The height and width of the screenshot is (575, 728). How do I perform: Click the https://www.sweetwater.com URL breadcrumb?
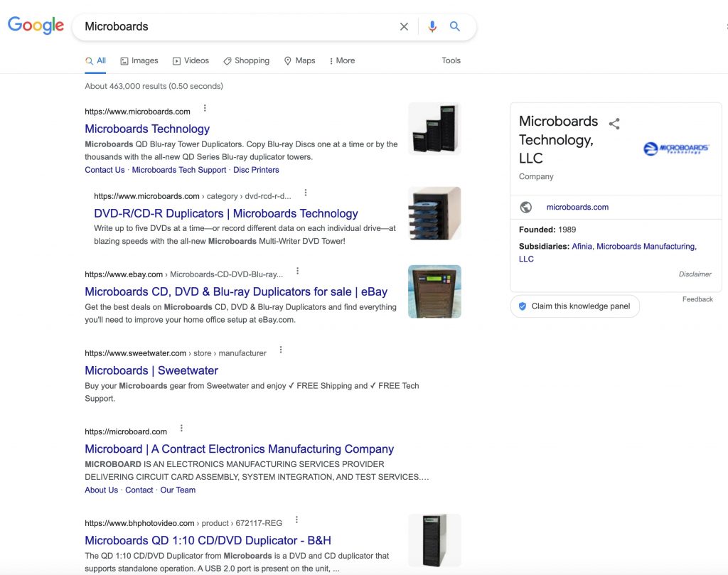[x=176, y=353]
